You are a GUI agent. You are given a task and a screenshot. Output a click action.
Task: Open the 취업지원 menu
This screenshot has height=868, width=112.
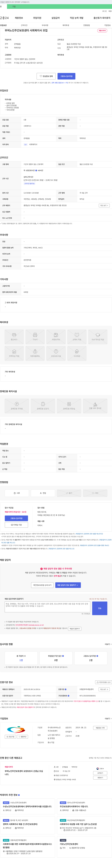pos(37,18)
